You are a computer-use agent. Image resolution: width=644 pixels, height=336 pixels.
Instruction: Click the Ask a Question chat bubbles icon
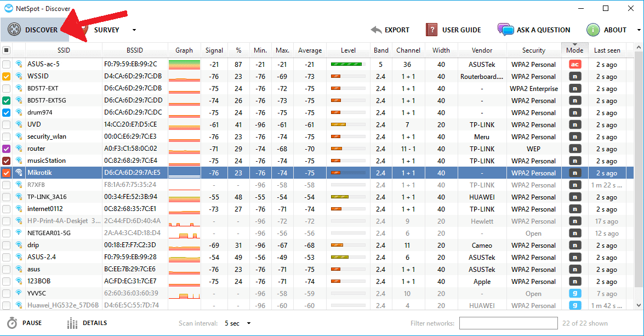point(505,30)
